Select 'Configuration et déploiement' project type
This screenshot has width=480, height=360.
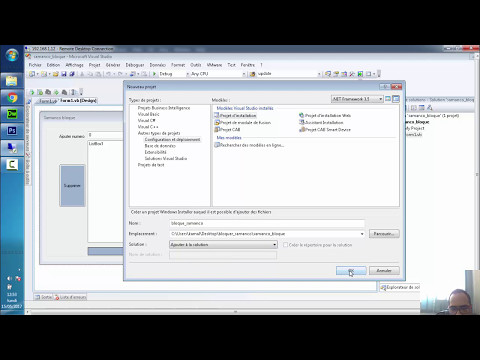pyautogui.click(x=172, y=139)
